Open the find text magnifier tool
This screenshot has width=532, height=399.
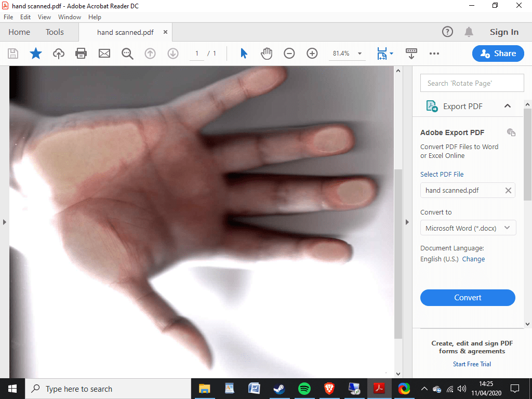[x=127, y=53]
